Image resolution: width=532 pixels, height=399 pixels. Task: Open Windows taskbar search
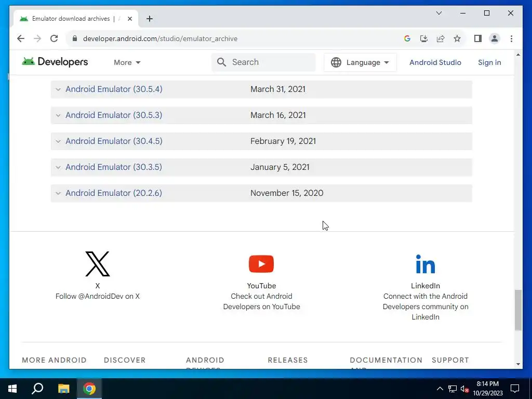tap(37, 389)
